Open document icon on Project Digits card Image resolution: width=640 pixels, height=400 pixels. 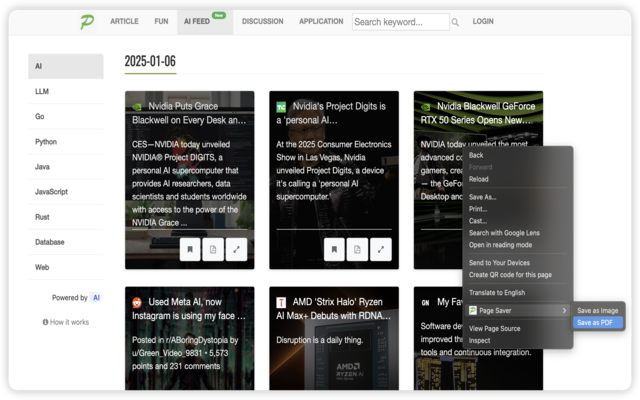click(357, 249)
